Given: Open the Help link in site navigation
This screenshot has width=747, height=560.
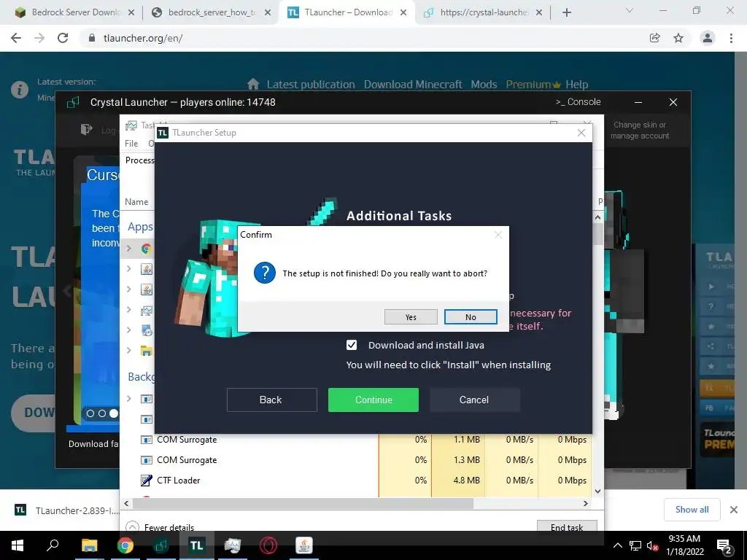Looking at the screenshot, I should pos(576,85).
